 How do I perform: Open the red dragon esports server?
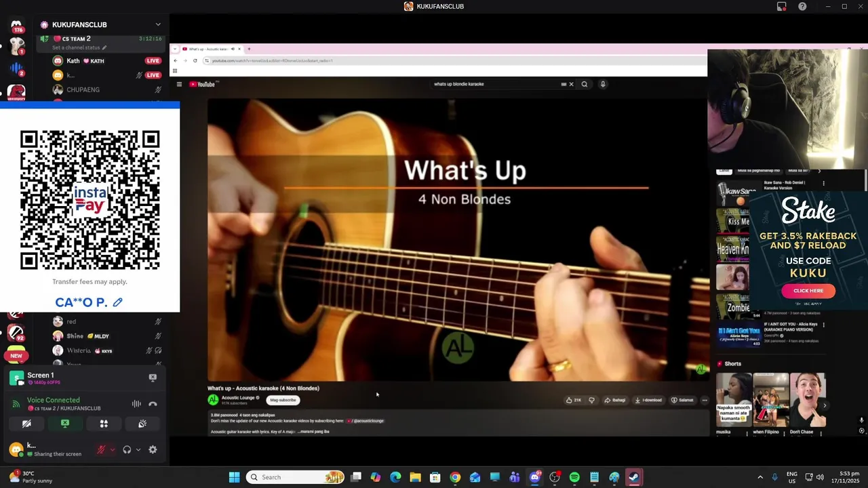[16, 91]
